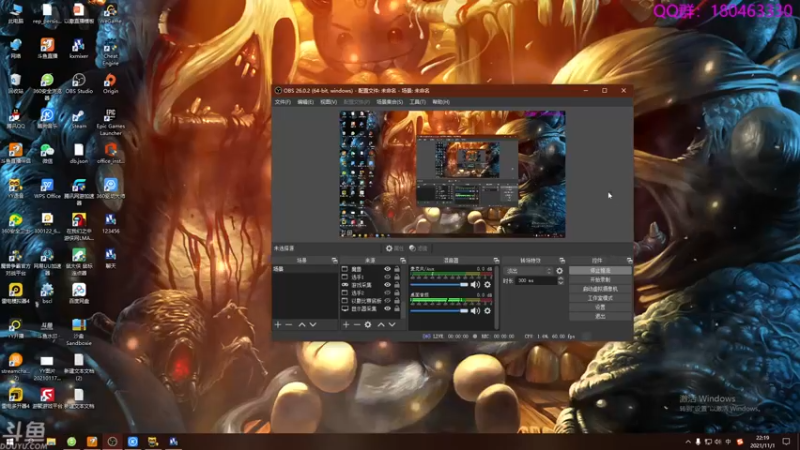800x450 pixels.
Task: Click the 工作室模式 button
Action: click(x=600, y=298)
